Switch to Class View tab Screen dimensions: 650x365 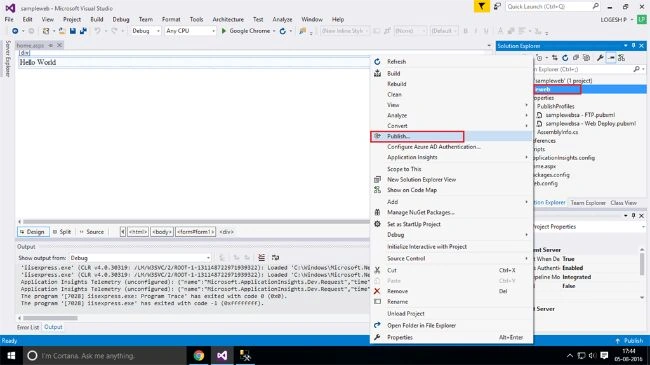click(x=623, y=203)
